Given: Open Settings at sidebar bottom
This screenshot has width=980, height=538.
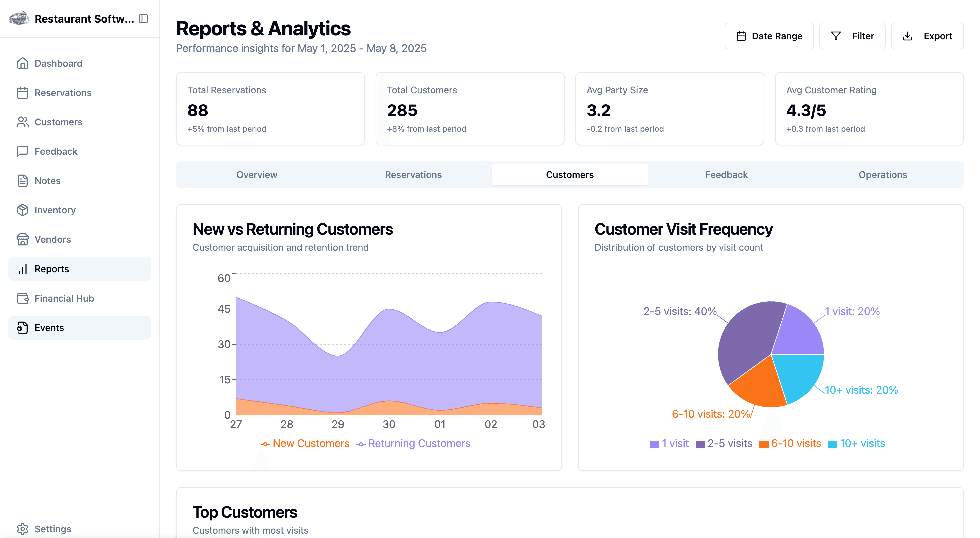Looking at the screenshot, I should point(80,529).
